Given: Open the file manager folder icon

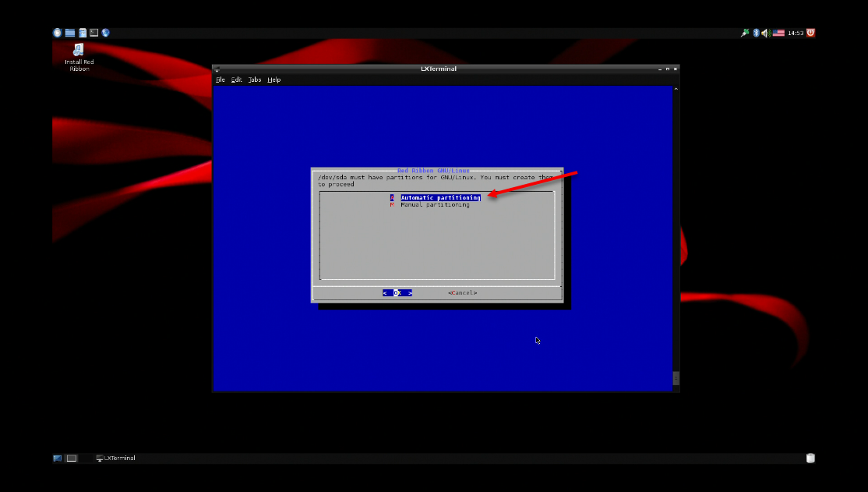Looking at the screenshot, I should 70,33.
